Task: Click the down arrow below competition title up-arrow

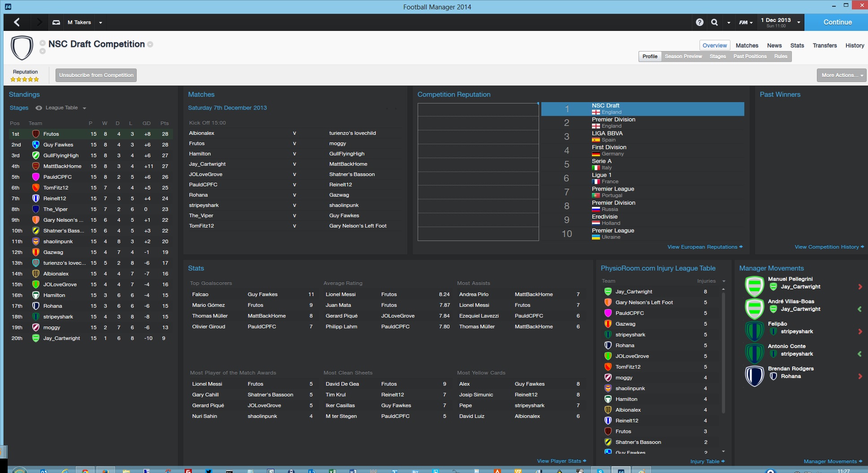Action: (43, 51)
